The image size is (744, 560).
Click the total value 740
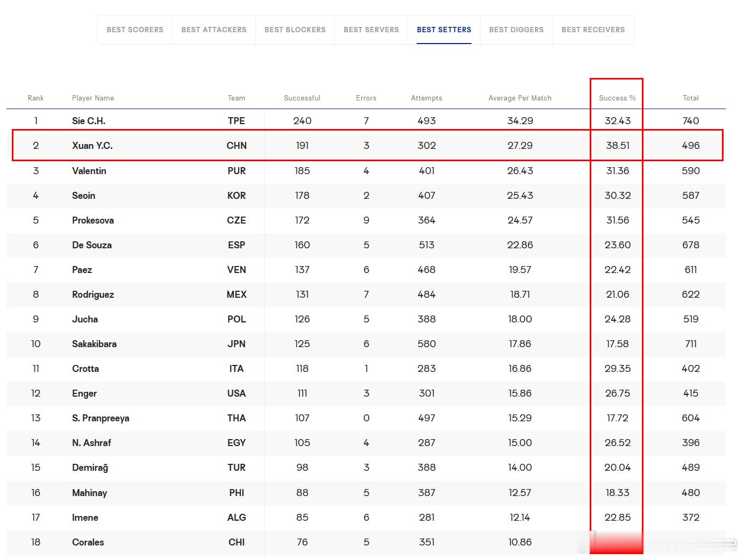(691, 121)
